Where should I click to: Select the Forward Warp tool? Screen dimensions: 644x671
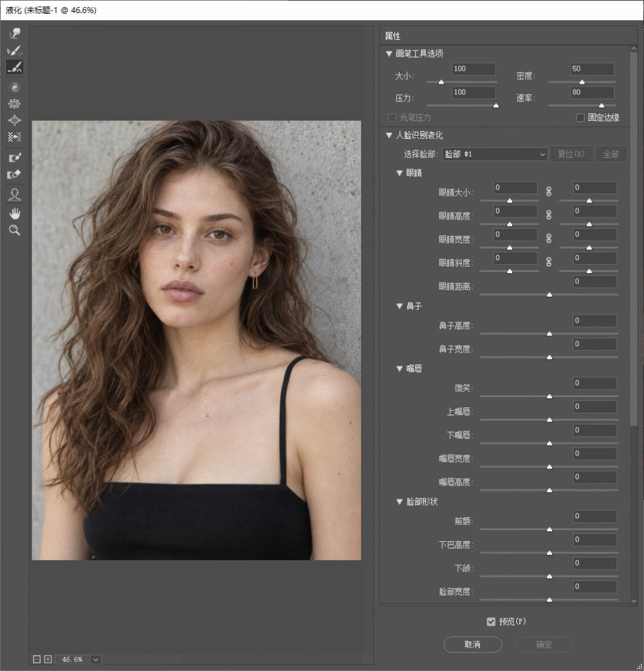click(14, 33)
